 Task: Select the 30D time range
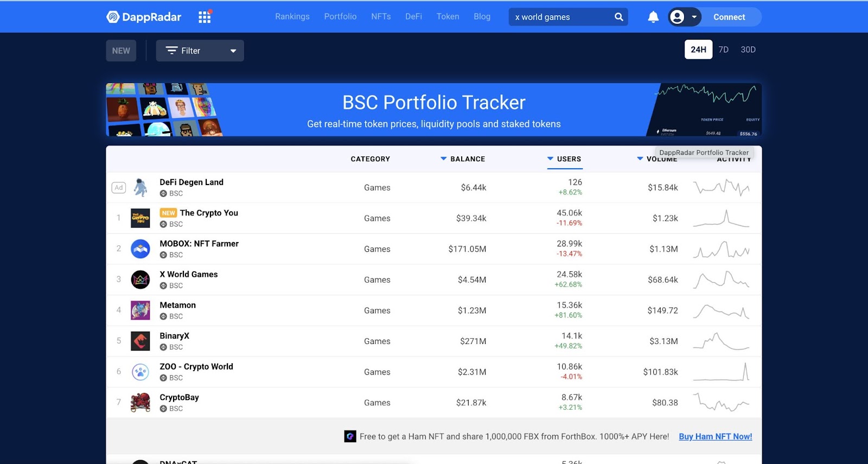pos(748,49)
